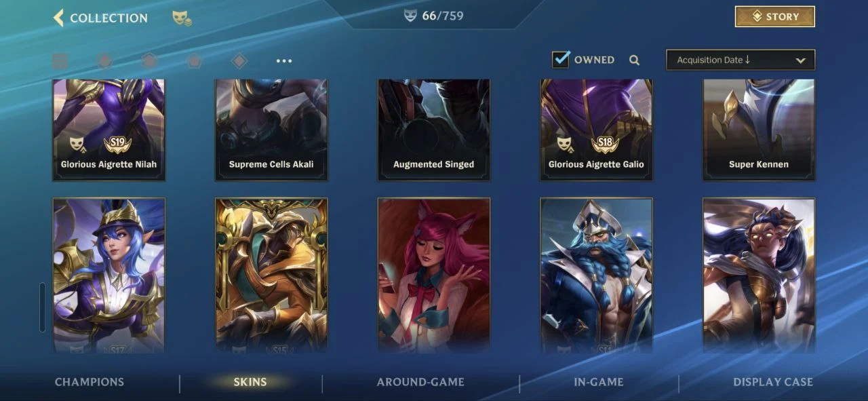Open the Story button

click(x=775, y=17)
